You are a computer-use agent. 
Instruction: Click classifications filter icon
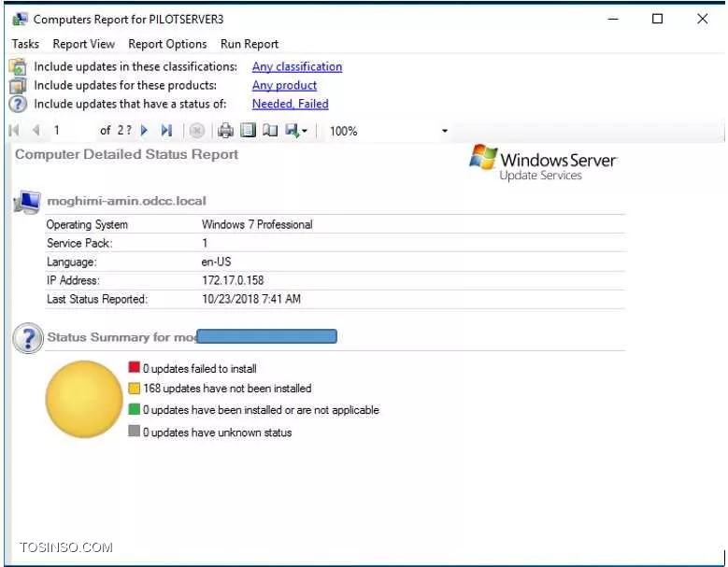[18, 67]
